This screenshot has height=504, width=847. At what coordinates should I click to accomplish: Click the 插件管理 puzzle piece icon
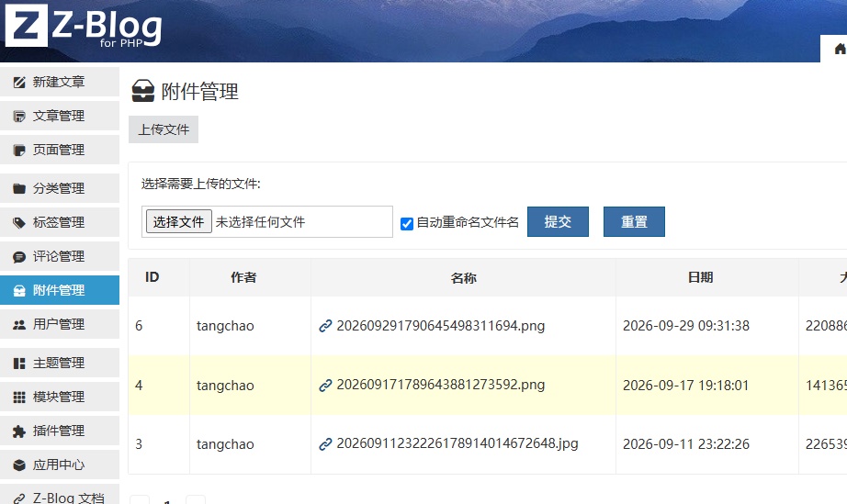click(x=19, y=431)
